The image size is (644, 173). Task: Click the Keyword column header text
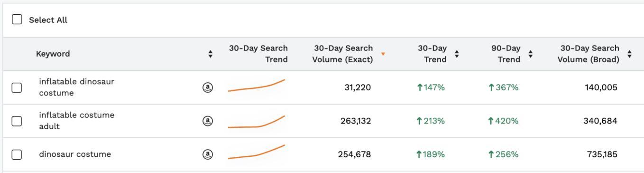pyautogui.click(x=53, y=54)
